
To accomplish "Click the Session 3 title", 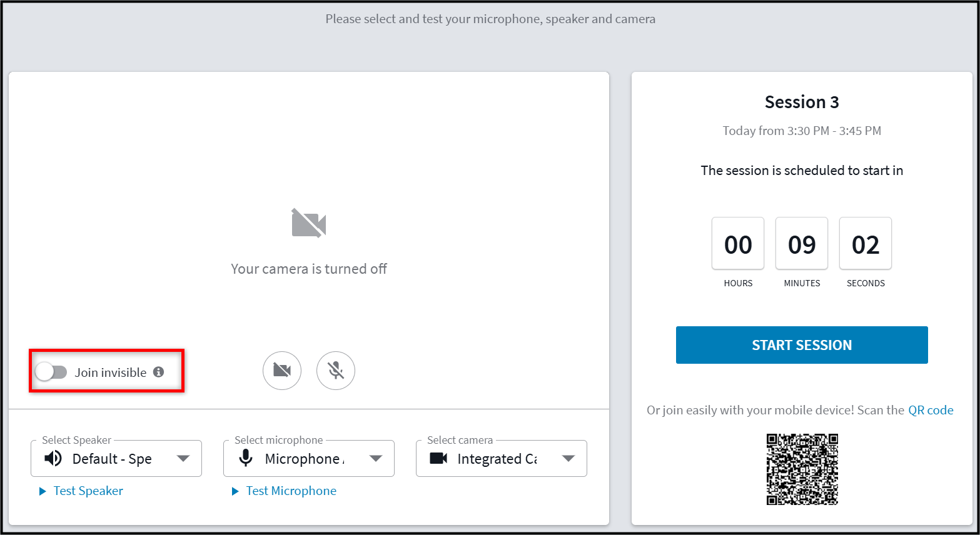I will point(802,102).
